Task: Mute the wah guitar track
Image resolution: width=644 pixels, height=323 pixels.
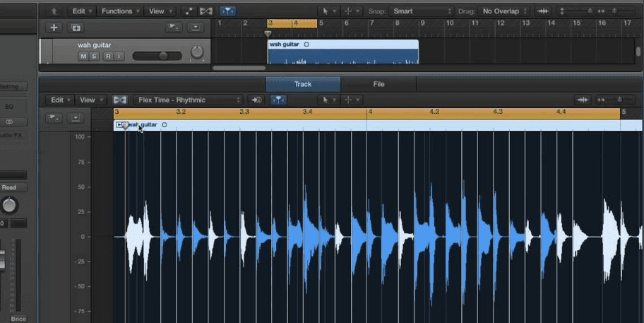Action: [83, 57]
